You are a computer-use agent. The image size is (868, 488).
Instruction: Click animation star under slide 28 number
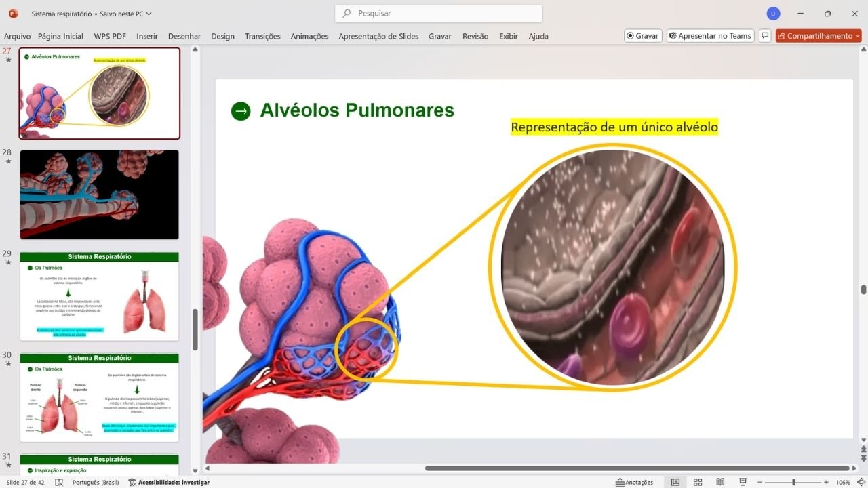[x=8, y=161]
